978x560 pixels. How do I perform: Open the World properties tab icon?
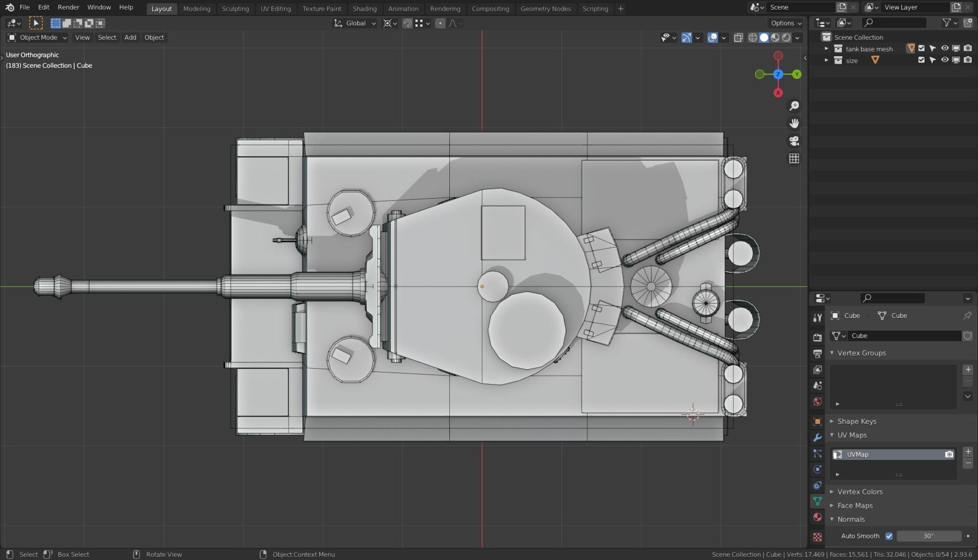[x=817, y=402]
